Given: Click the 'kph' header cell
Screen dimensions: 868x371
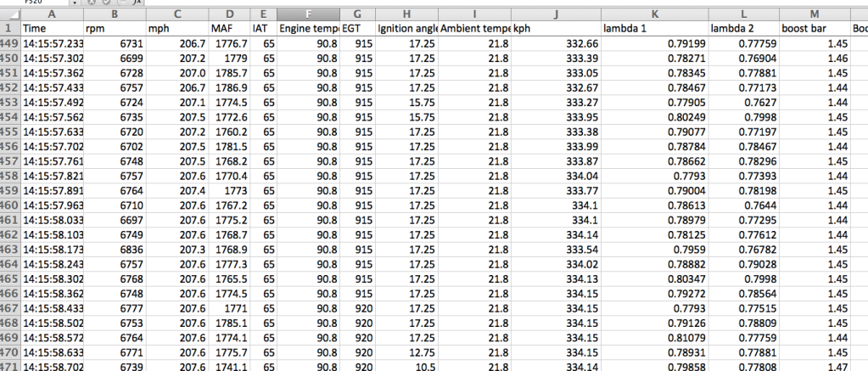Looking at the screenshot, I should point(557,28).
